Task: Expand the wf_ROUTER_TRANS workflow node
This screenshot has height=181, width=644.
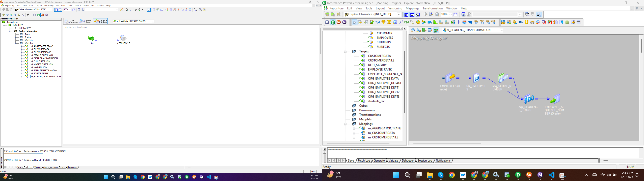Action: pos(21,74)
